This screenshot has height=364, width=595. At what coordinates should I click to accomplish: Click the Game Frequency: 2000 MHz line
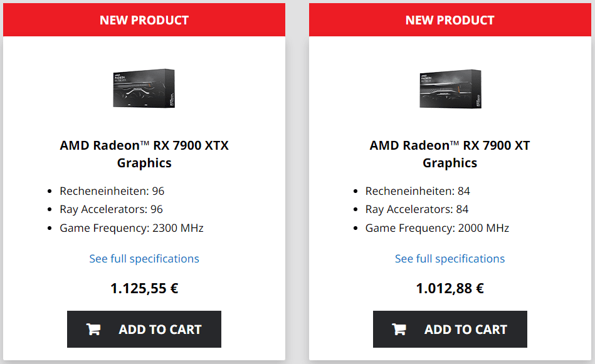click(437, 228)
